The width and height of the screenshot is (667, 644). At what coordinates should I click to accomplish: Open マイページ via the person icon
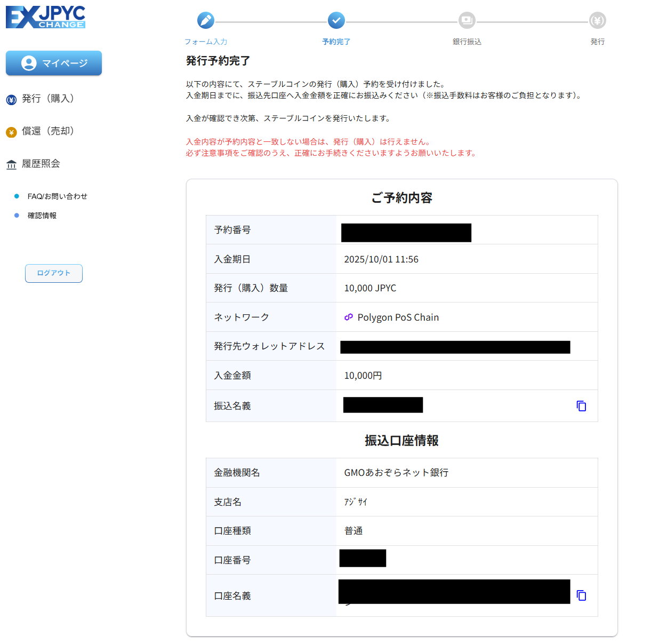[x=29, y=63]
